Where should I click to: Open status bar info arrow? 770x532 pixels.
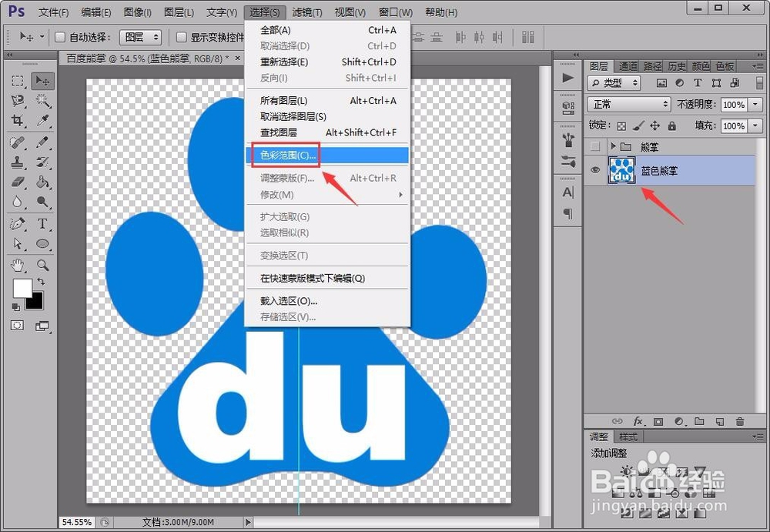[248, 522]
